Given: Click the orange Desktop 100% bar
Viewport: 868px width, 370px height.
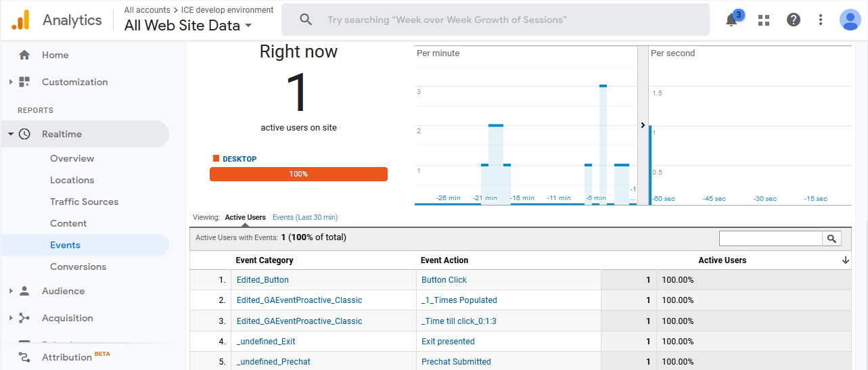Looking at the screenshot, I should (298, 174).
